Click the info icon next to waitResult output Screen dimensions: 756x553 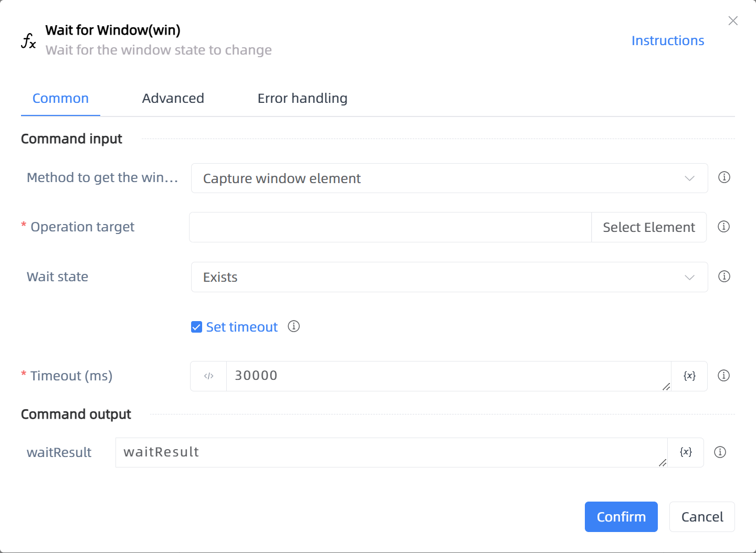coord(720,452)
